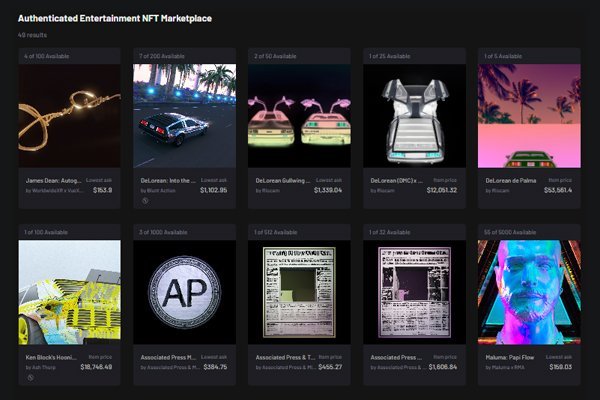This screenshot has width=600, height=400.
Task: Click the small badge icon under Ash Thorp
Action: 30,377
